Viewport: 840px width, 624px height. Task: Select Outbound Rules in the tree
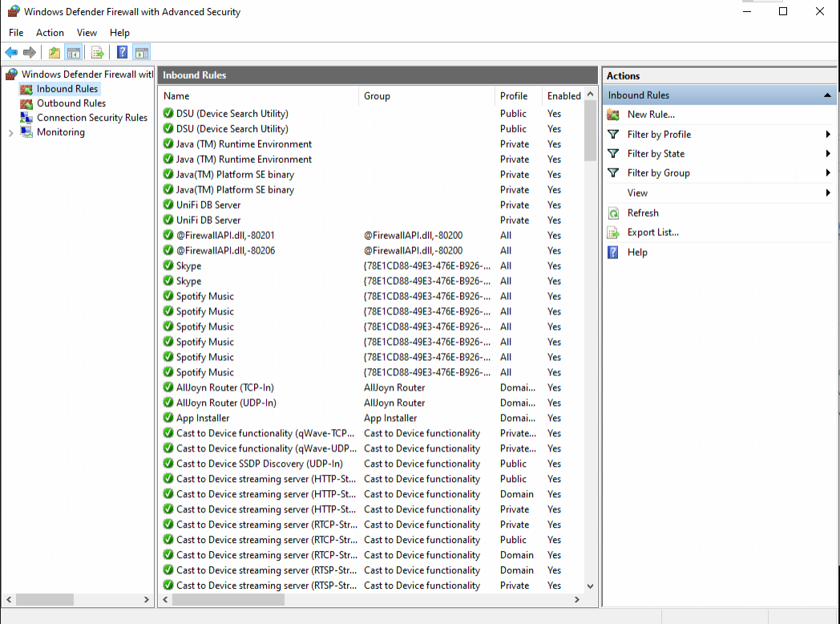pos(71,103)
